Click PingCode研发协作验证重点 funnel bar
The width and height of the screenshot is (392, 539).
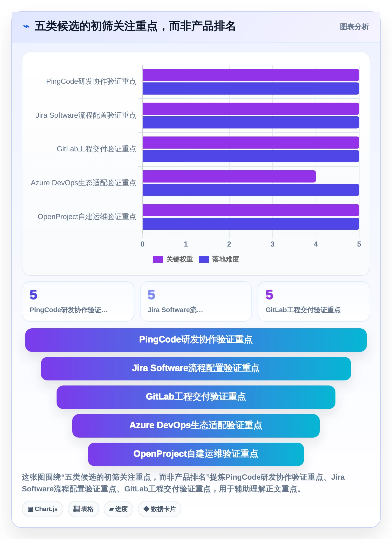click(196, 340)
